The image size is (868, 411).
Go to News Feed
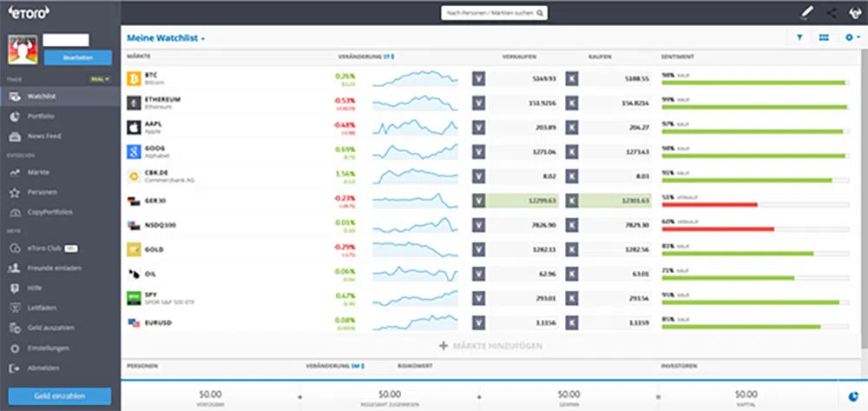60,136
